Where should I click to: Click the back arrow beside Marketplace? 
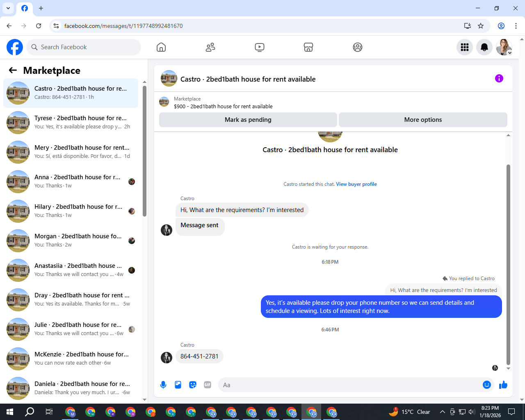point(13,70)
